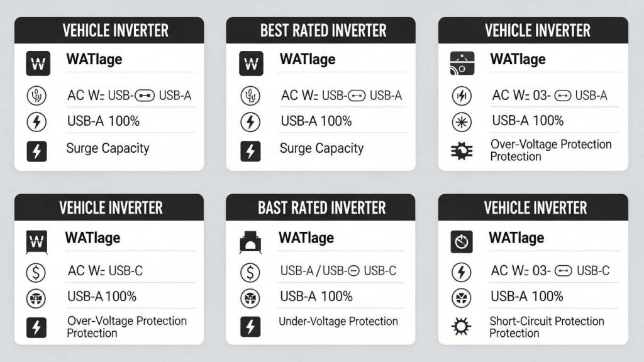Click the lightning bolt icon beside Over-Voltage Protection
Image resolution: width=644 pixels, height=362 pixels.
[x=36, y=327]
